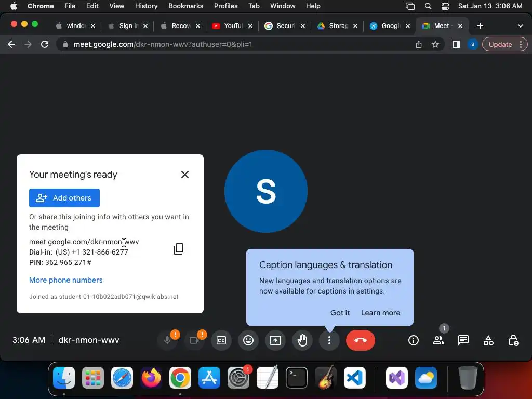
Task: Copy joining info with the copy icon
Action: (x=179, y=249)
